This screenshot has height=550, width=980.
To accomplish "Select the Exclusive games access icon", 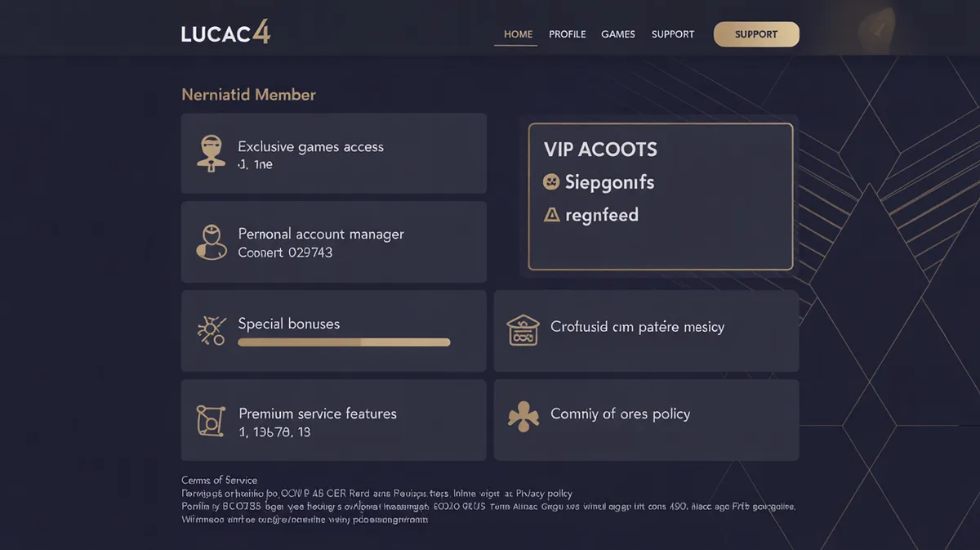I will pyautogui.click(x=212, y=154).
